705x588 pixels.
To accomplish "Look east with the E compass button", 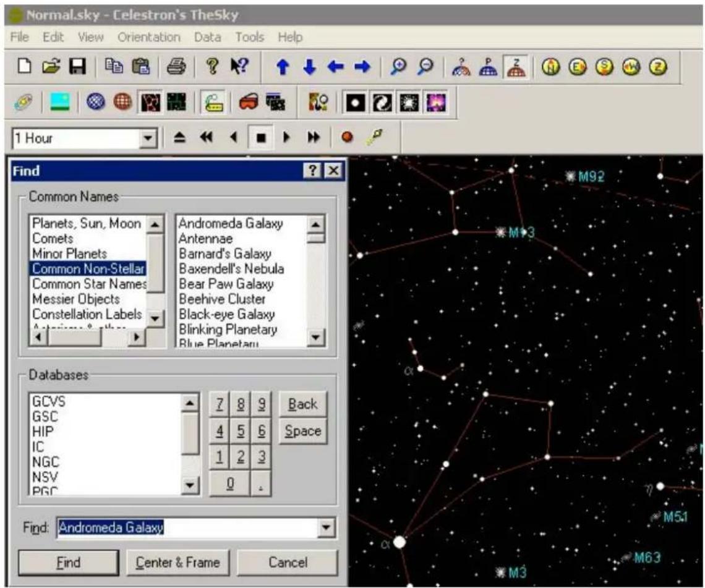I will coord(578,67).
